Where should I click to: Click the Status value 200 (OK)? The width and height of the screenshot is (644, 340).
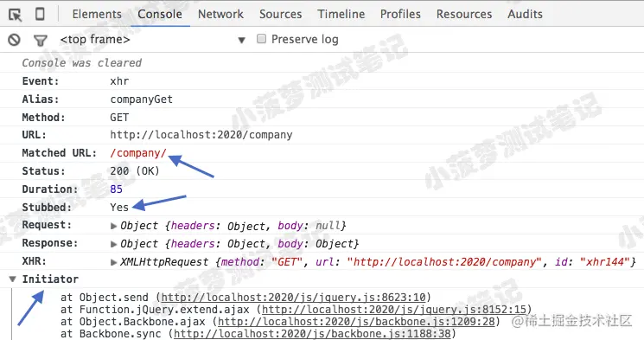point(135,171)
